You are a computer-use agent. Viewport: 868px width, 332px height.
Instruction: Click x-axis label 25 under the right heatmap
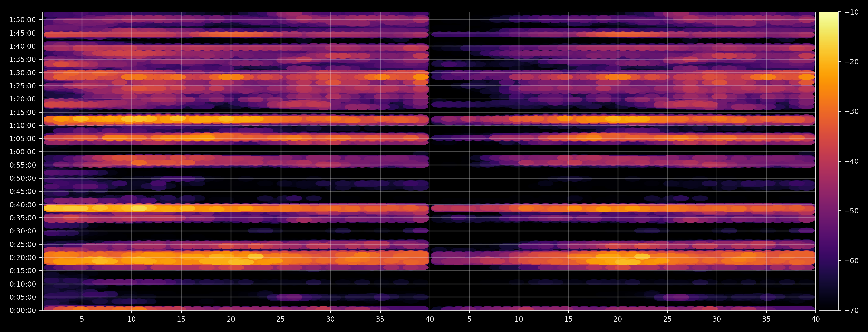667,319
